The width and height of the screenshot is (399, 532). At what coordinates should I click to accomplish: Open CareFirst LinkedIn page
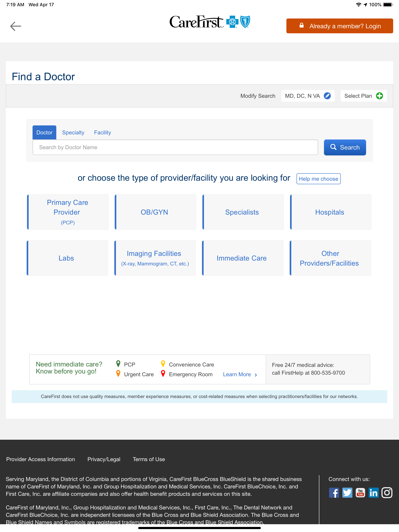(373, 493)
